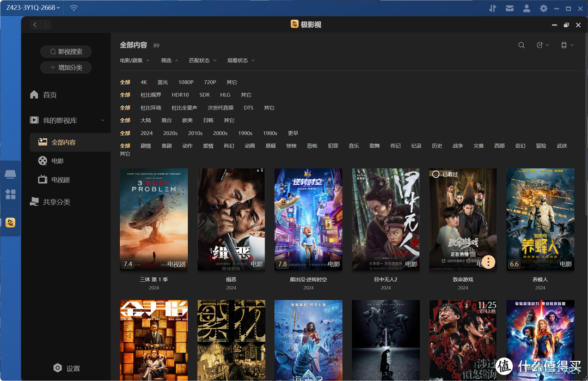Open the view layout switcher icon

[567, 45]
